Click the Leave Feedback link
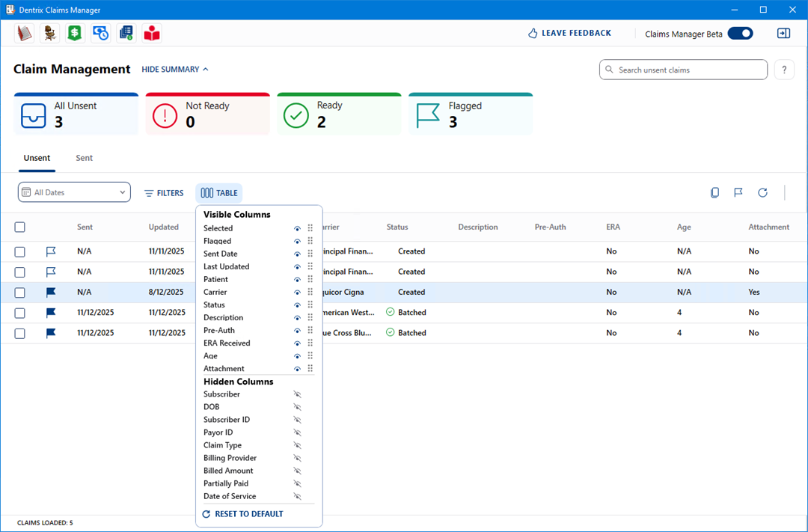Image resolution: width=808 pixels, height=532 pixels. [569, 34]
